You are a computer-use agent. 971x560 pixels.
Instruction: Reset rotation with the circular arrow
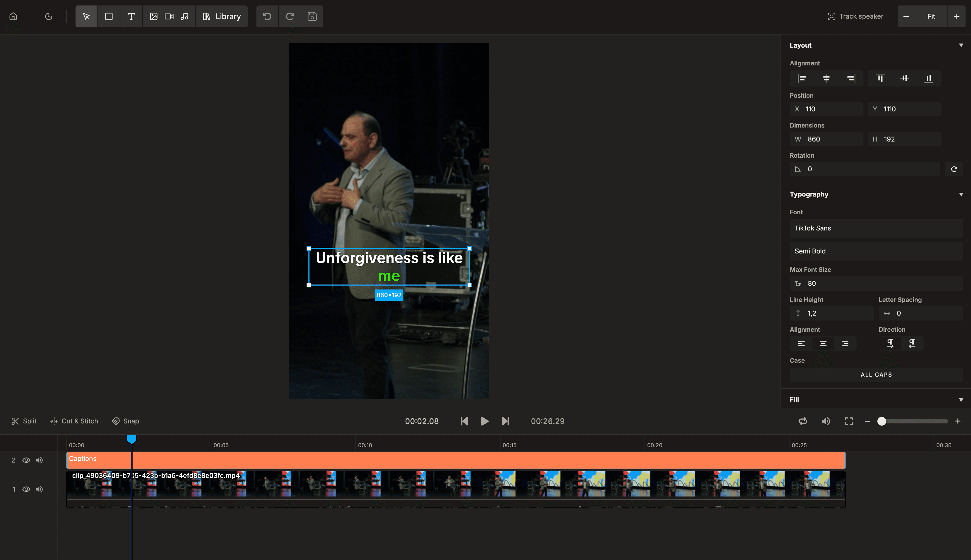[954, 169]
